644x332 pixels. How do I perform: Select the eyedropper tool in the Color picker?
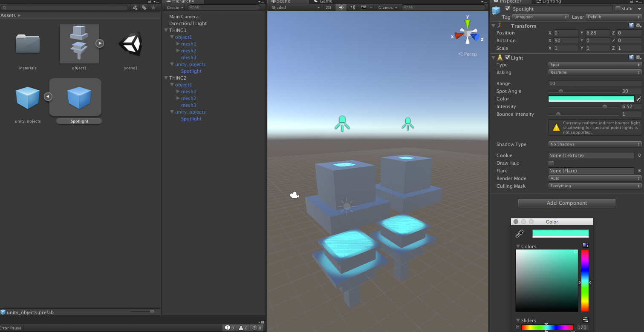click(520, 233)
